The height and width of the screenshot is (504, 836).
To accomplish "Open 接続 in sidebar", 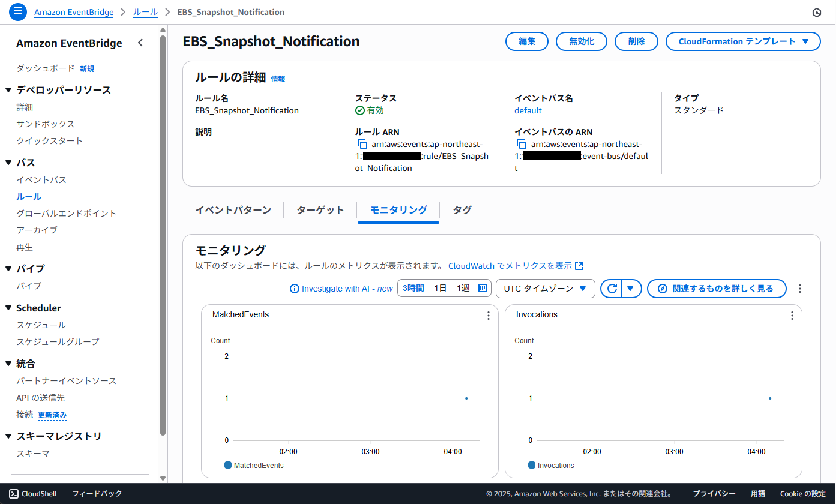I will point(25,415).
